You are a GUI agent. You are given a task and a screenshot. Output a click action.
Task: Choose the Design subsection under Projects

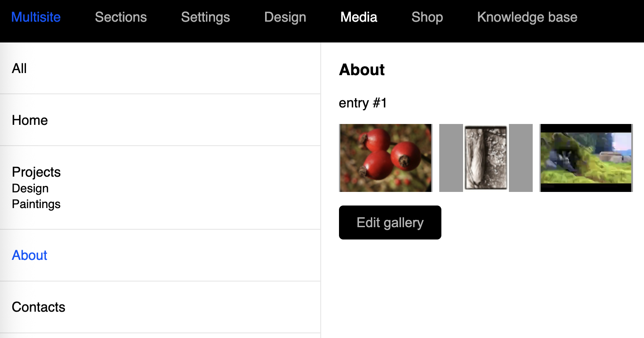click(x=30, y=188)
